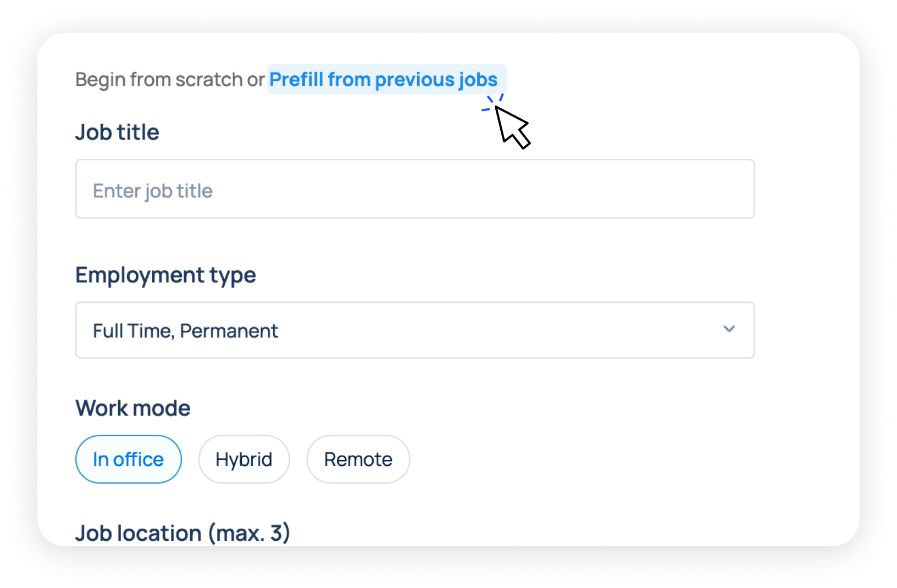Select the In office work mode
This screenshot has height=588, width=897.
(x=128, y=459)
